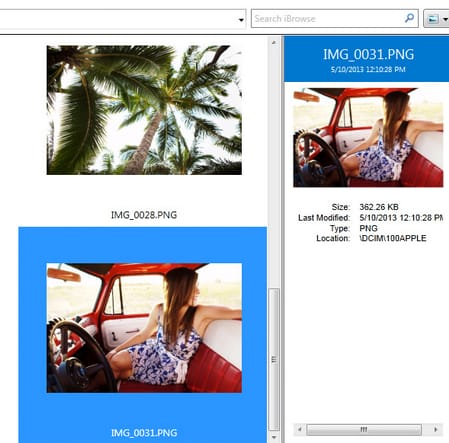449x443 pixels.
Task: Open the address bar dropdown arrow
Action: (241, 20)
